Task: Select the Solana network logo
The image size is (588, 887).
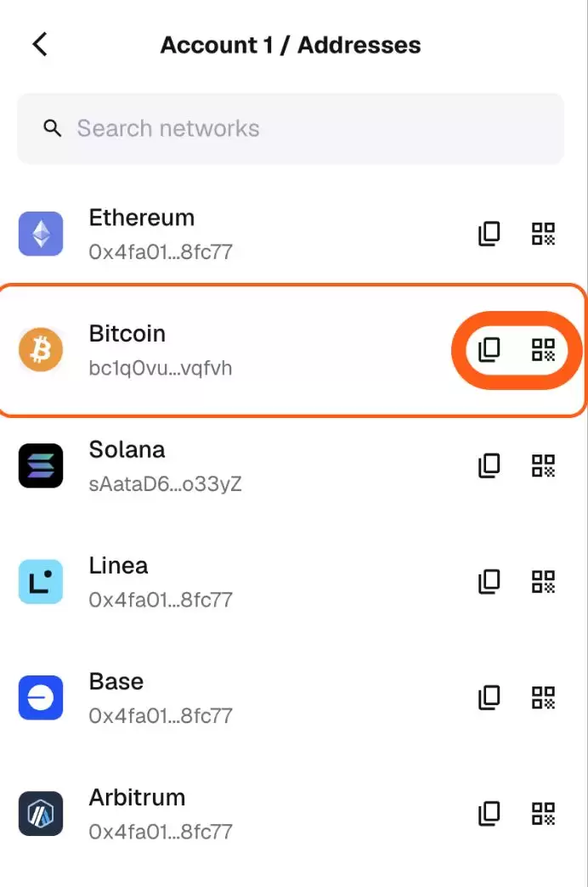Action: click(40, 466)
